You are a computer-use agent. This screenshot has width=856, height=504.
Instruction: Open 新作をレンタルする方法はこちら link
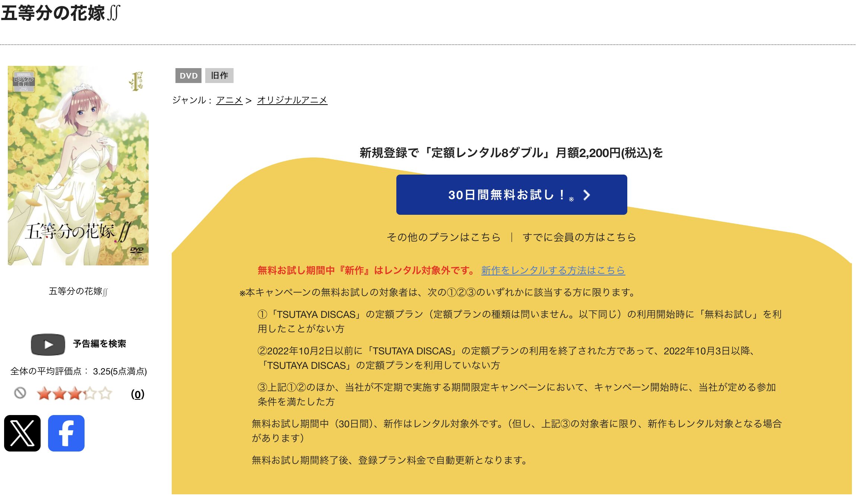pyautogui.click(x=553, y=271)
